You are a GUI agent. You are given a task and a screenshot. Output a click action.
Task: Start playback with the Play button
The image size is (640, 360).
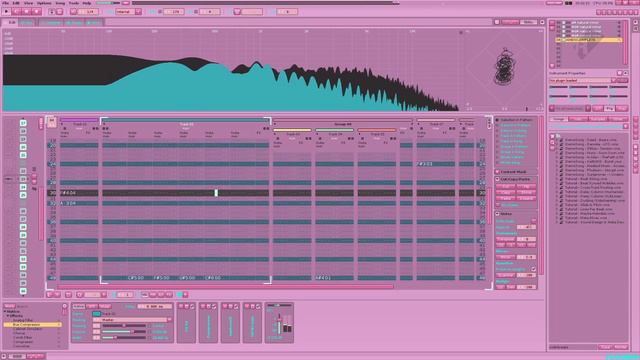pos(7,12)
